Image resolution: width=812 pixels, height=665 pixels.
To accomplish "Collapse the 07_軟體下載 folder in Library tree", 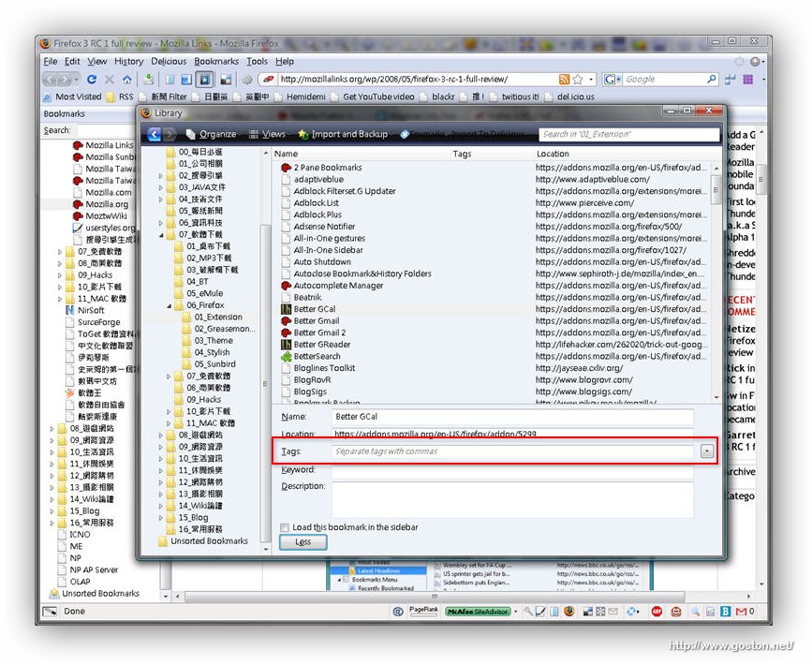I will point(161,234).
